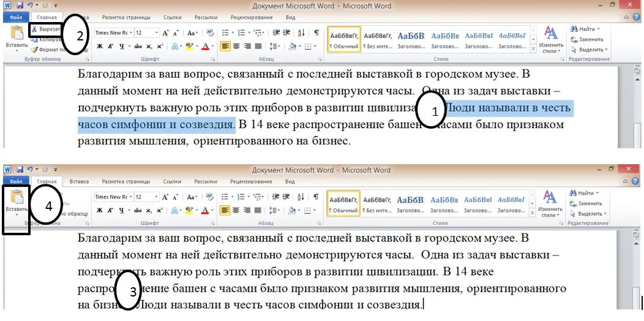Clear formatting eraser icon in lower window
644x321 pixels.
(209, 197)
